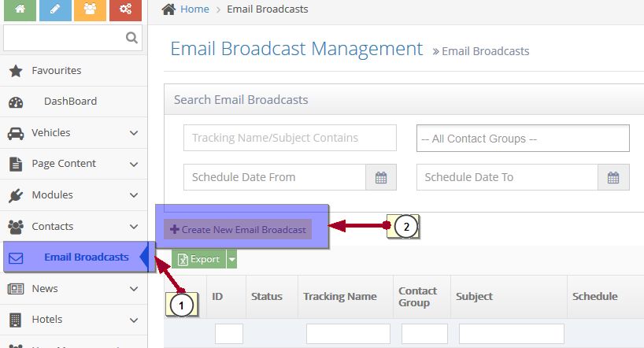Screen dimensions: 644x348
Task: Select Email Broadcasts in the sidebar
Action: (x=76, y=257)
